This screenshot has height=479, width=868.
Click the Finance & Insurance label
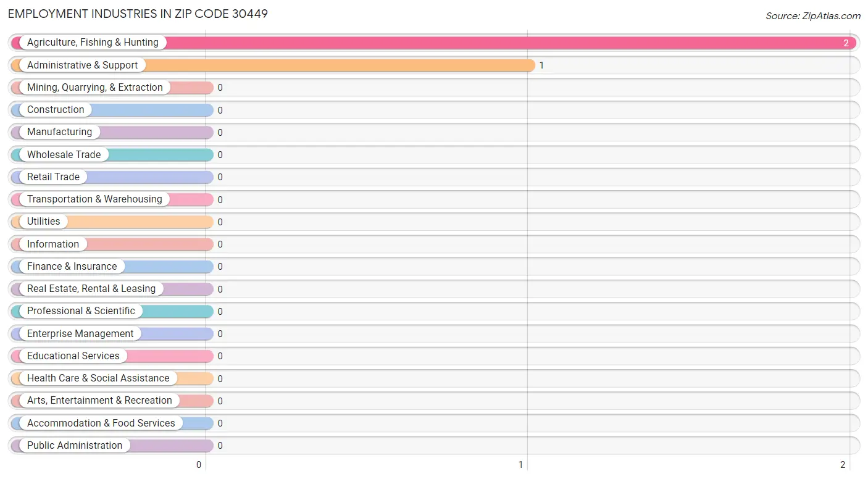(72, 267)
